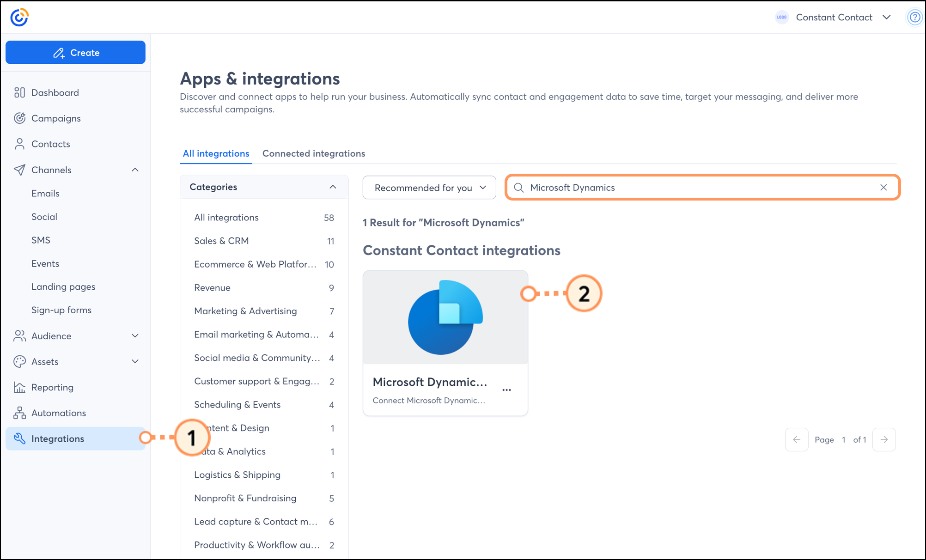This screenshot has height=560, width=926.
Task: Click the blue Create button
Action: pyautogui.click(x=75, y=53)
